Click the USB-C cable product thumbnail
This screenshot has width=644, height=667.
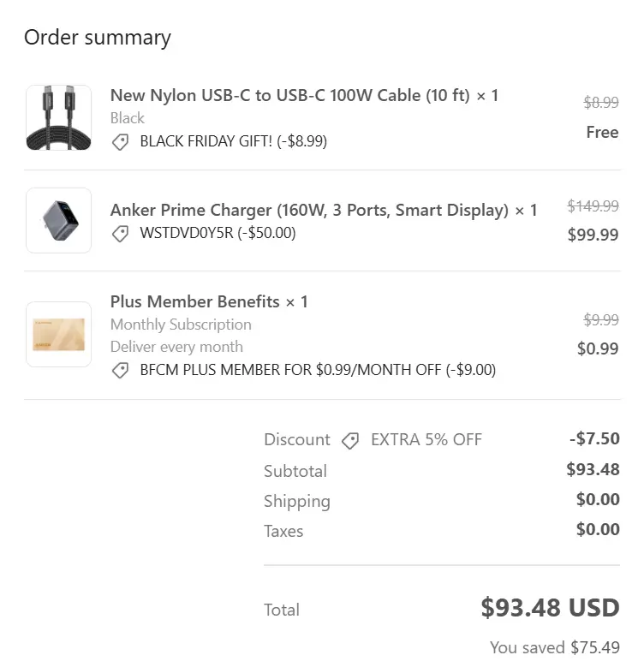(x=58, y=117)
